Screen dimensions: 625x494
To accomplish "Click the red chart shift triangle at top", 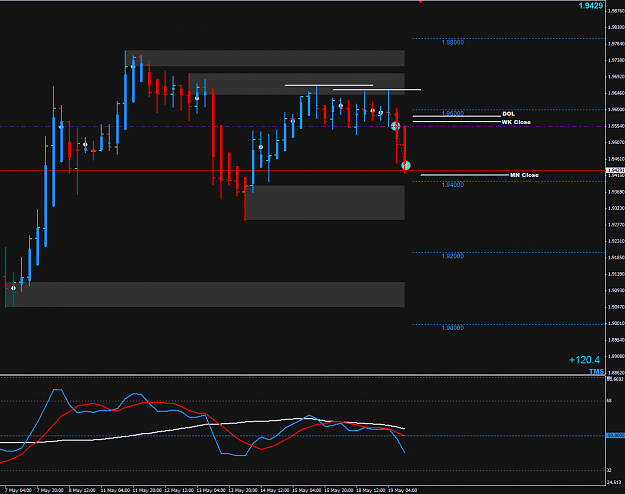I will (x=420, y=2).
